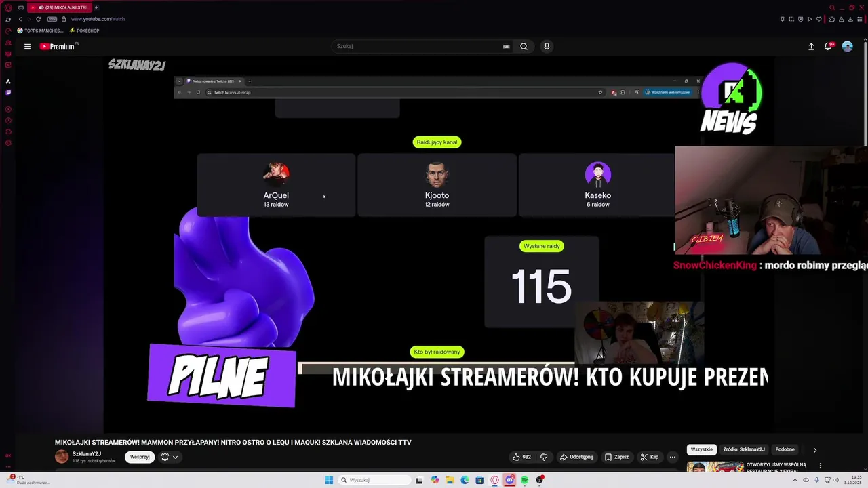Click the Udostępnij share button

576,457
